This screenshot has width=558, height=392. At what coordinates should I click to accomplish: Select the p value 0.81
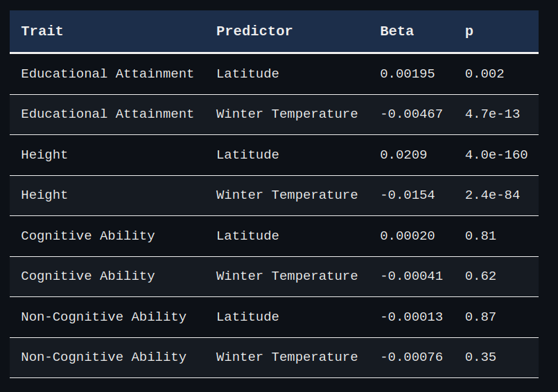(x=480, y=236)
